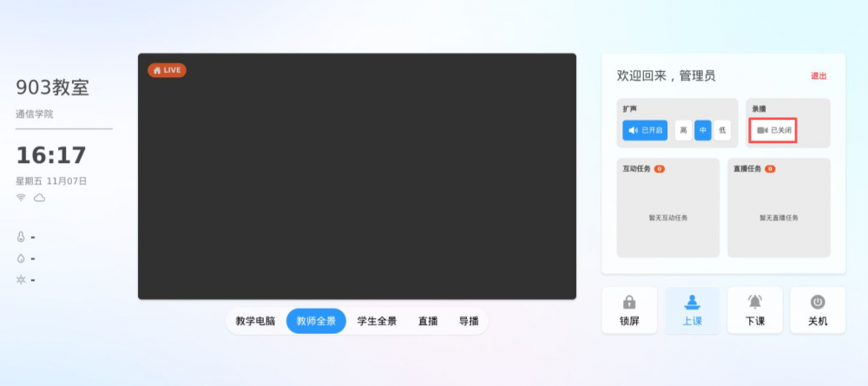The image size is (868, 386).
Task: Set amplification volume to 低
Action: (x=722, y=130)
